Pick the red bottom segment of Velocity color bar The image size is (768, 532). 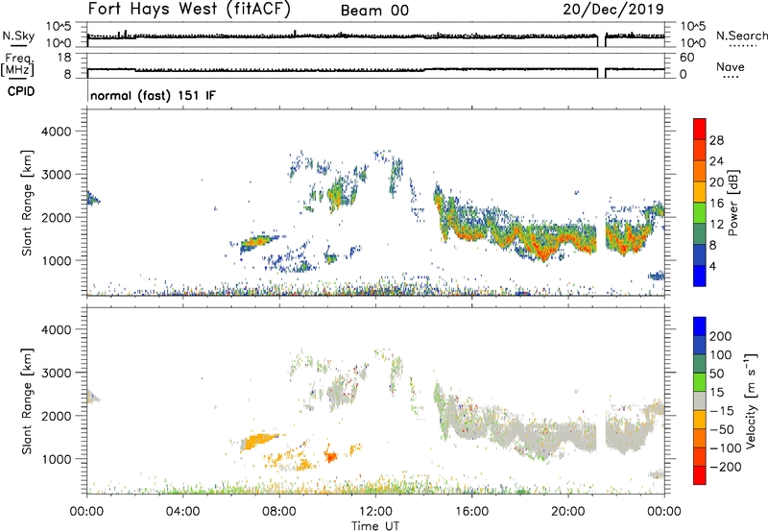pos(700,475)
